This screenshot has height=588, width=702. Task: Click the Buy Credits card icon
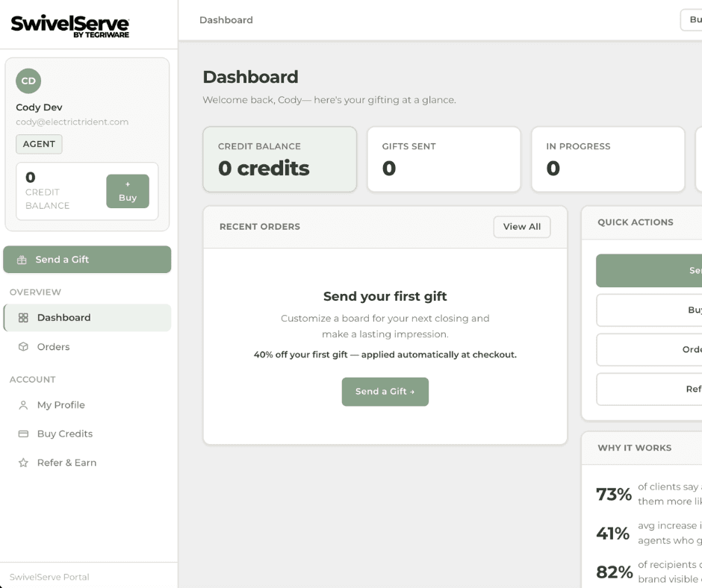[x=23, y=434]
